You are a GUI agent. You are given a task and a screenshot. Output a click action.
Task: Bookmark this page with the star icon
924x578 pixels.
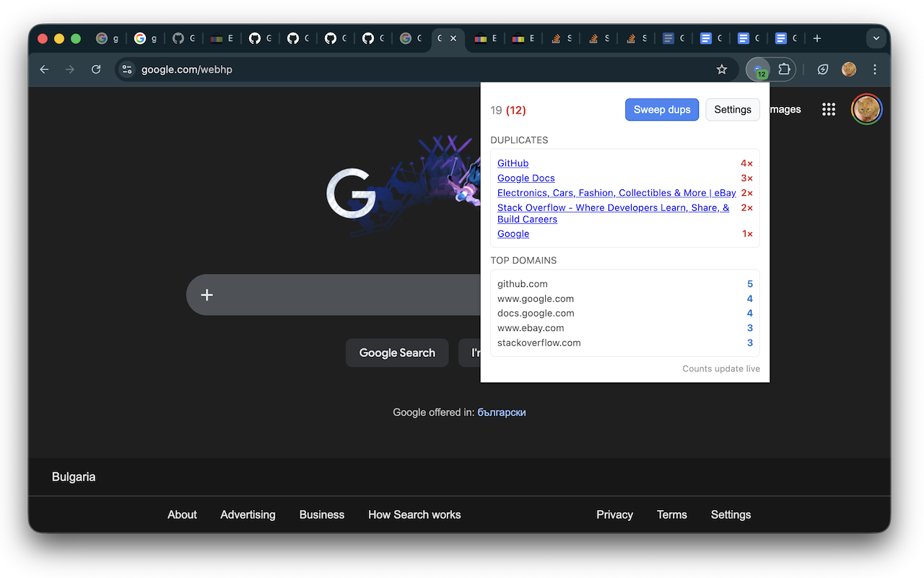click(722, 69)
